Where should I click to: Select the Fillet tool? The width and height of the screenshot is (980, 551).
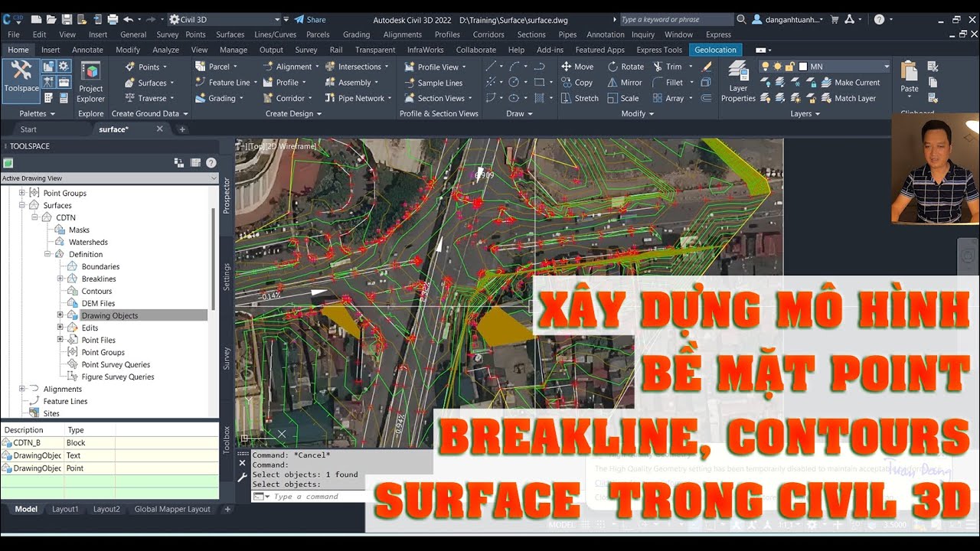point(668,83)
